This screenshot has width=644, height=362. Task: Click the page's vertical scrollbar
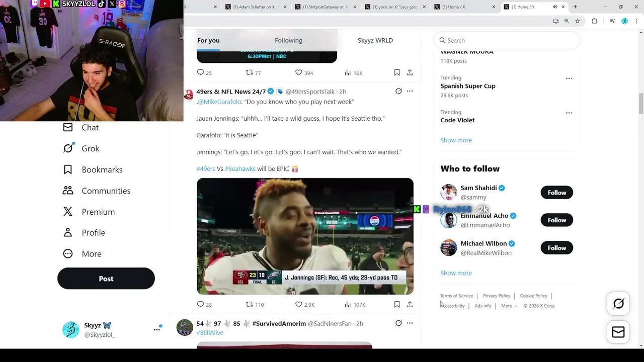click(641, 103)
